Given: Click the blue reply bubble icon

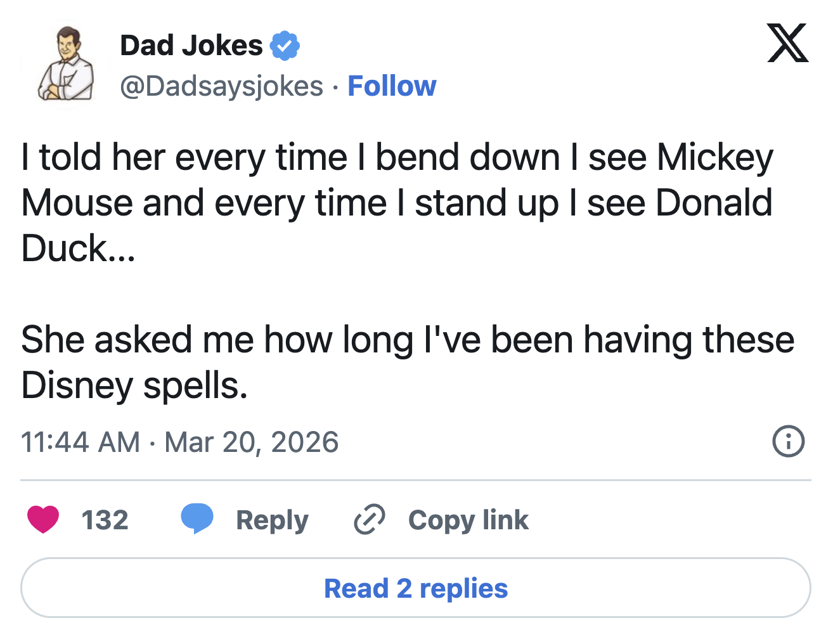Looking at the screenshot, I should (197, 519).
